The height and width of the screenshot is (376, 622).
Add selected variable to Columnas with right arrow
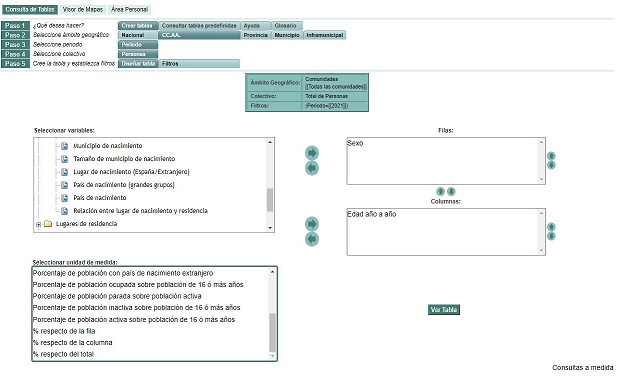(312, 224)
